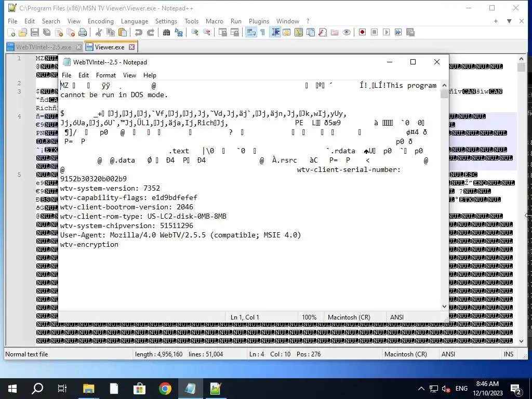Click the Redo toolbar arrow
The width and height of the screenshot is (532, 399).
(150, 32)
